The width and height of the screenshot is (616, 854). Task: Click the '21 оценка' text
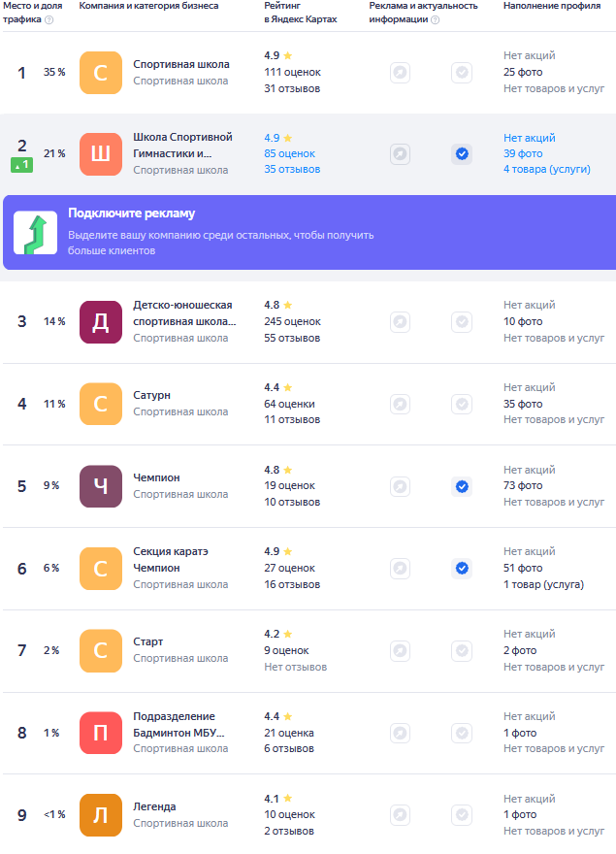[289, 733]
